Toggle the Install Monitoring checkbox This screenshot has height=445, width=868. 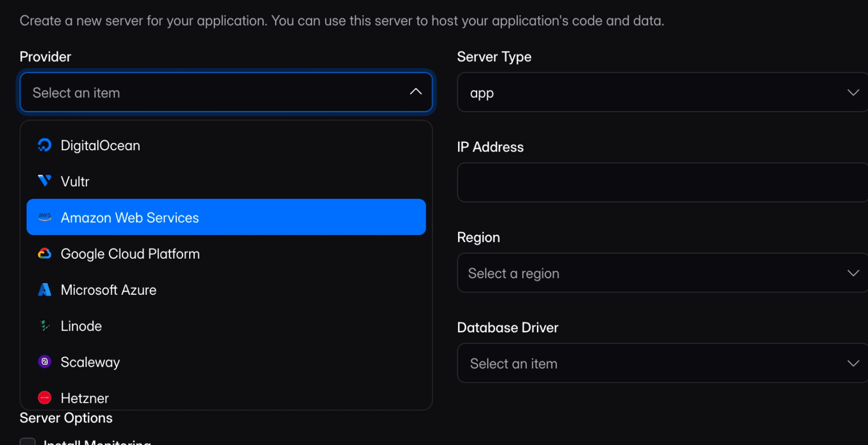(28, 441)
